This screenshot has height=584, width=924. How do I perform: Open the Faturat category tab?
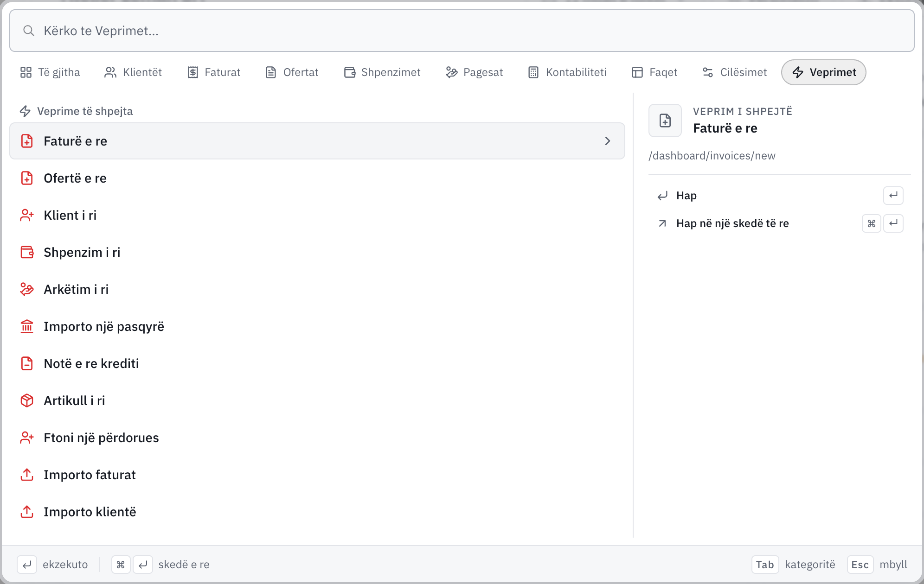point(214,72)
